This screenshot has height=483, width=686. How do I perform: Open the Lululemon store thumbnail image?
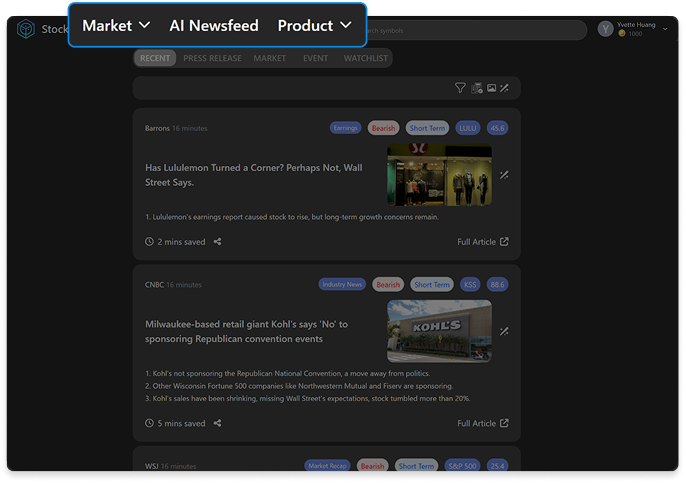(x=439, y=175)
